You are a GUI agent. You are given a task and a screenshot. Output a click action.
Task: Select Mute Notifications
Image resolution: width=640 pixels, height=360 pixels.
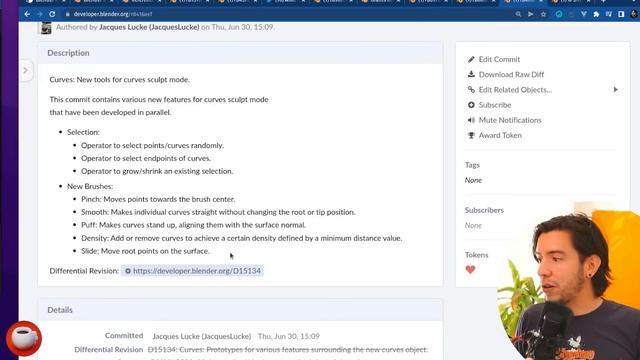(x=510, y=120)
